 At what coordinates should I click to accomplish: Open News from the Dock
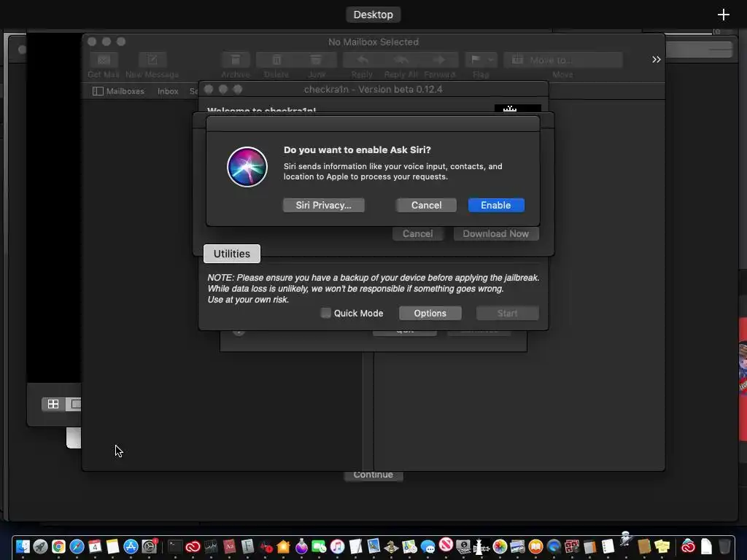point(446,544)
